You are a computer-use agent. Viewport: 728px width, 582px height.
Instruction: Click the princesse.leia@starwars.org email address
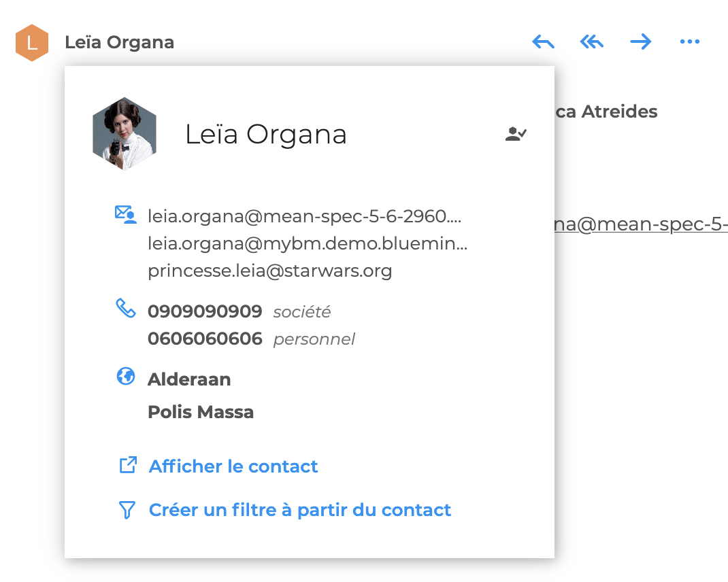click(x=270, y=271)
